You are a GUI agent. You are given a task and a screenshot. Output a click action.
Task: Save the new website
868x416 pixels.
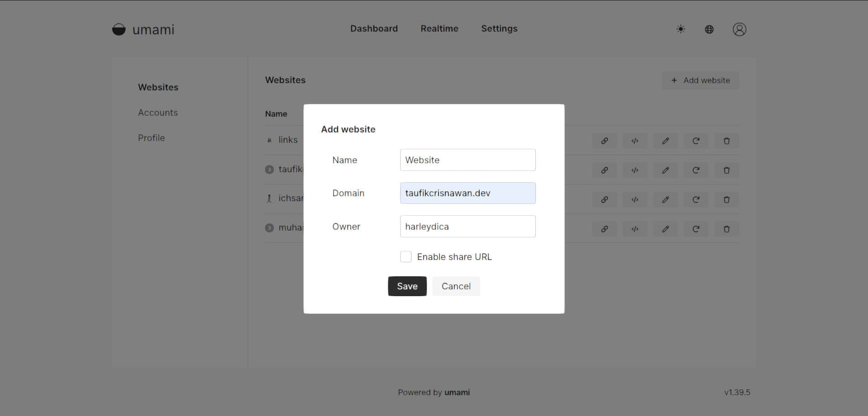coord(407,286)
